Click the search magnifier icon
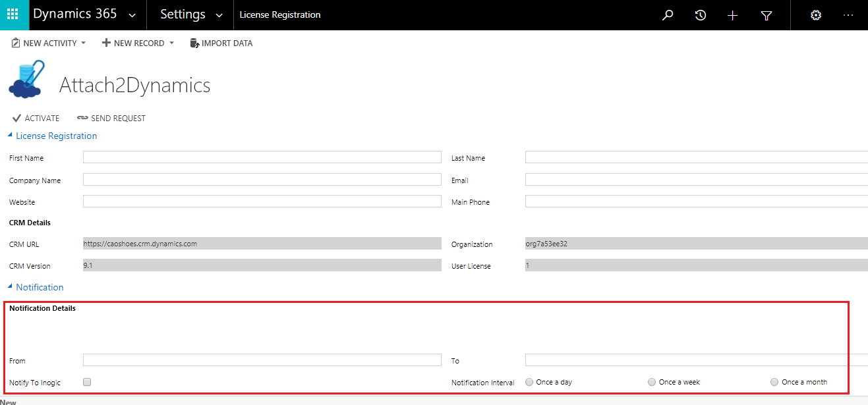This screenshot has height=405, width=868. [668, 15]
